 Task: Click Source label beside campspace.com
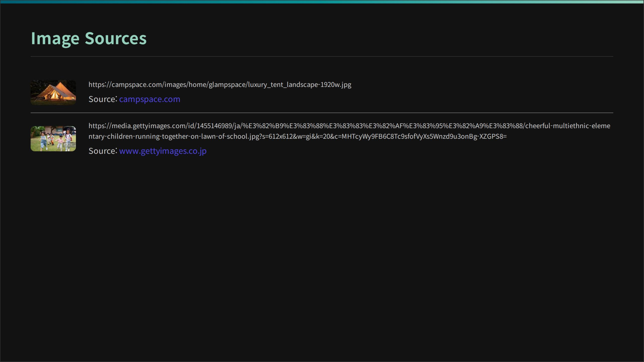pyautogui.click(x=103, y=99)
